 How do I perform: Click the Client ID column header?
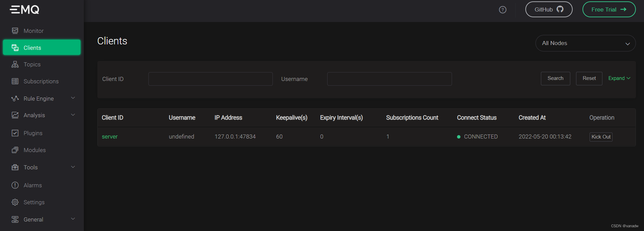113,118
